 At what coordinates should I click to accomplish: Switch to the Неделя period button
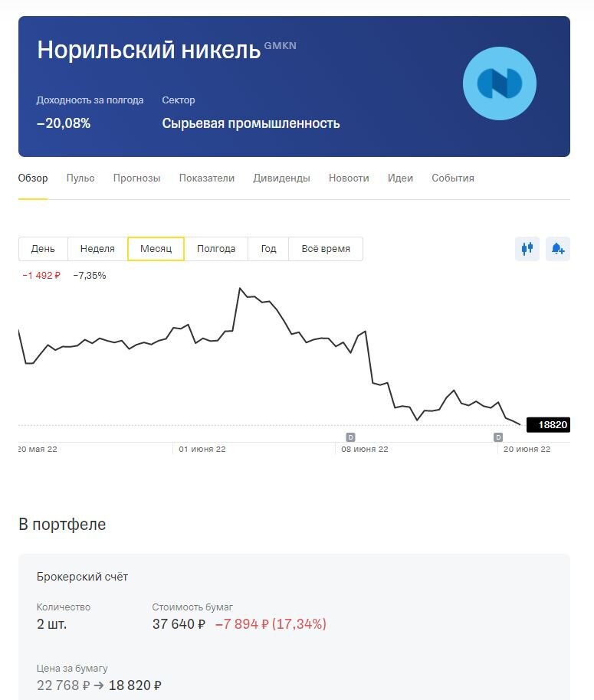tap(97, 248)
